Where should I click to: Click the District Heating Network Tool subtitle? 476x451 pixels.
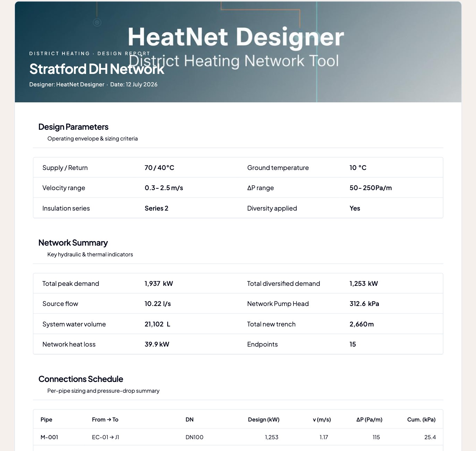(x=234, y=61)
